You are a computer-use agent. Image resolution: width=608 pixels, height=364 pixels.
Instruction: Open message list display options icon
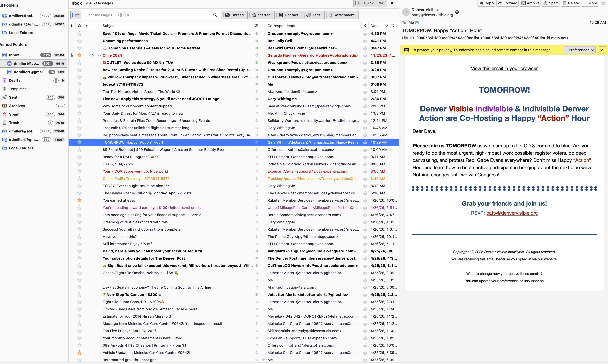click(393, 3)
